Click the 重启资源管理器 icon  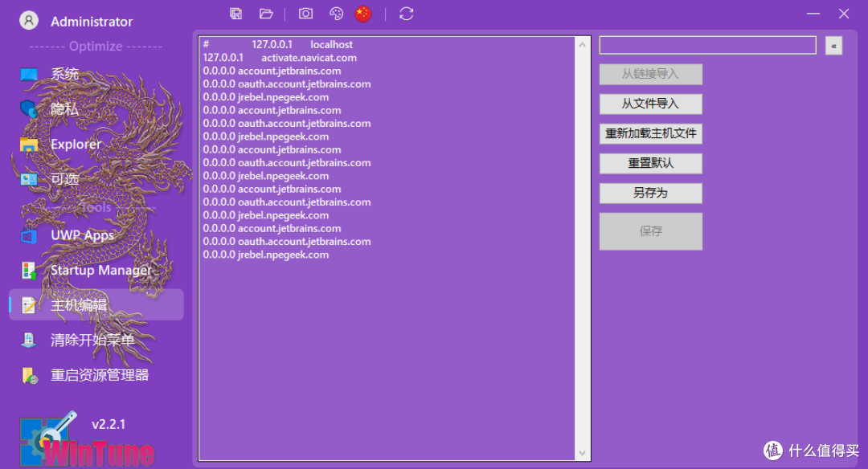tap(30, 376)
